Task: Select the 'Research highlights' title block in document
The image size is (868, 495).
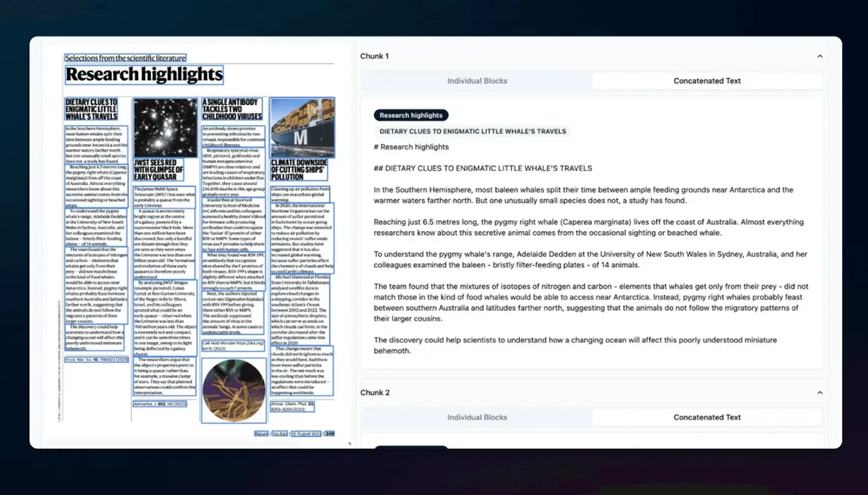Action: pyautogui.click(x=144, y=75)
